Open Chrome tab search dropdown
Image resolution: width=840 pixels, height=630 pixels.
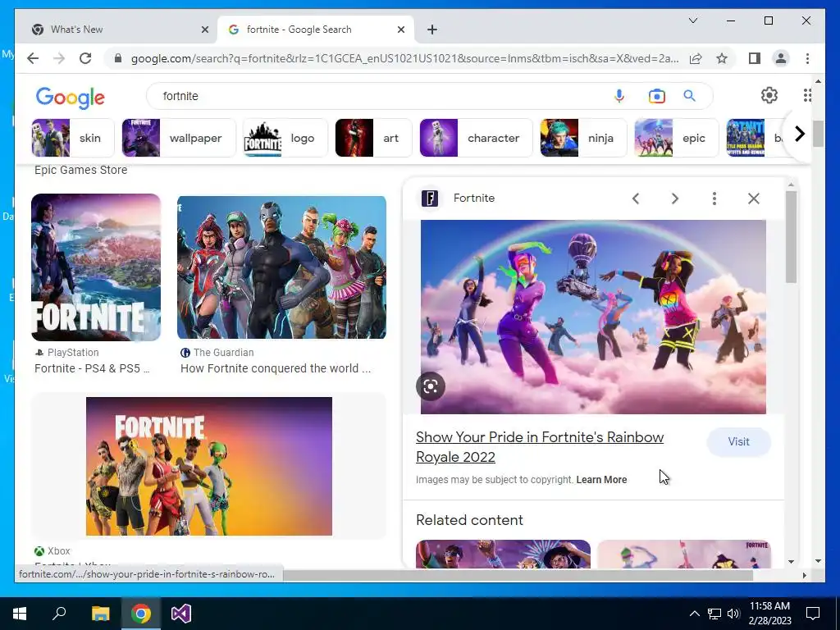(692, 21)
